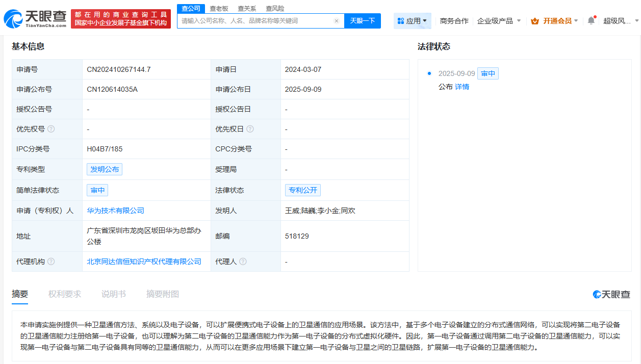641x364 pixels.
Task: Clear the search box via the × icon
Action: pyautogui.click(x=336, y=20)
